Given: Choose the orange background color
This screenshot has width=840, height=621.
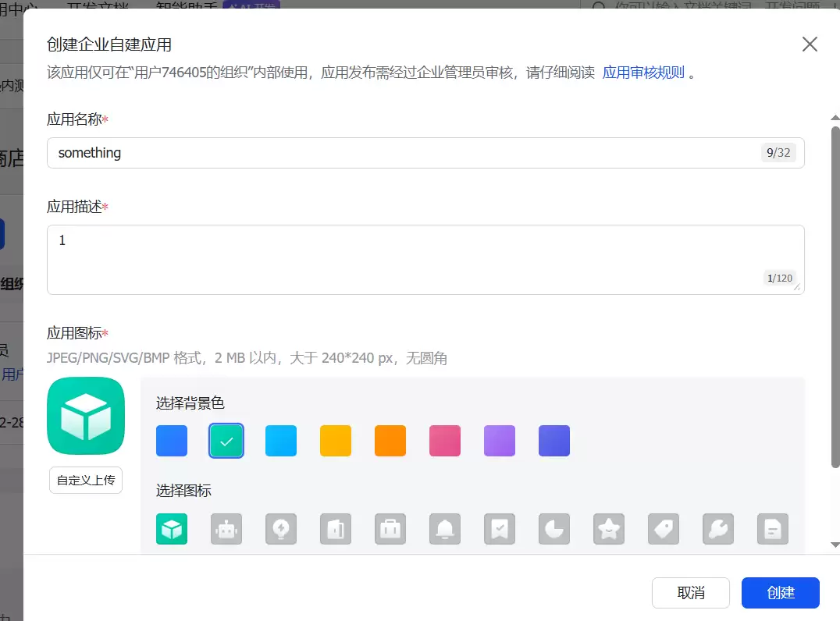Looking at the screenshot, I should tap(390, 441).
